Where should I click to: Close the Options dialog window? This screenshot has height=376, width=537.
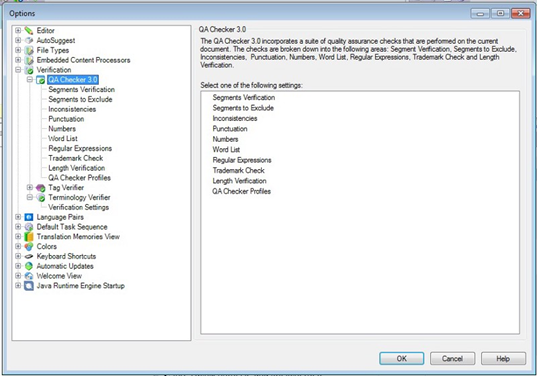[520, 13]
